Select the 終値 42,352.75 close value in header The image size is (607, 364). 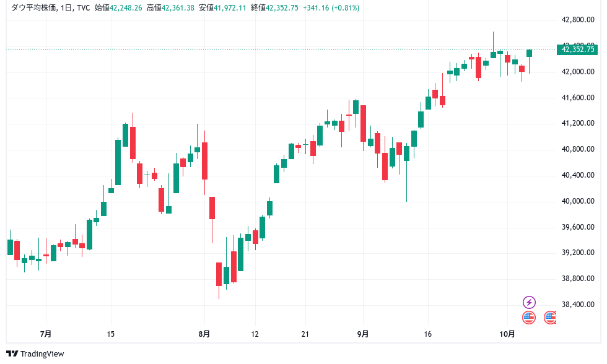[x=274, y=7]
